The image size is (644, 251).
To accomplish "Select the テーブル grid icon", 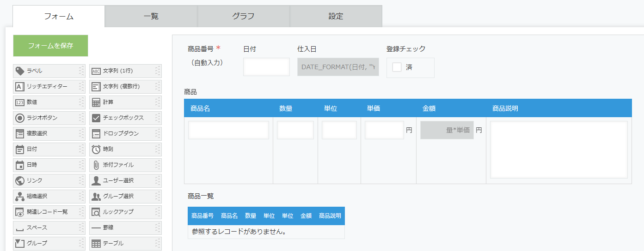I will pyautogui.click(x=96, y=244).
